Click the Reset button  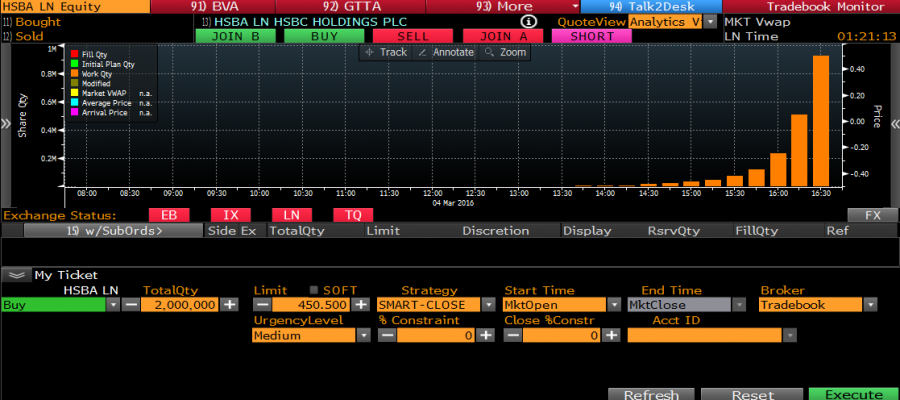[752, 394]
